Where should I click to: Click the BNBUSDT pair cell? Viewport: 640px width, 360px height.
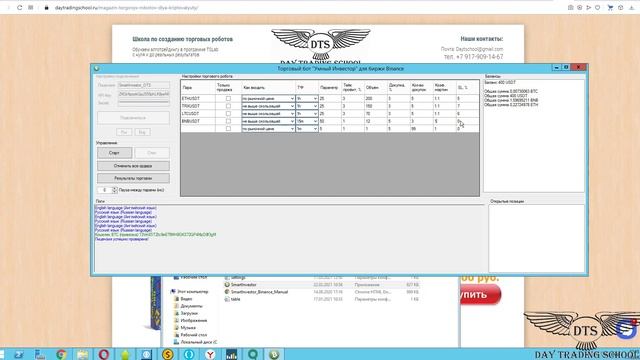pyautogui.click(x=198, y=121)
